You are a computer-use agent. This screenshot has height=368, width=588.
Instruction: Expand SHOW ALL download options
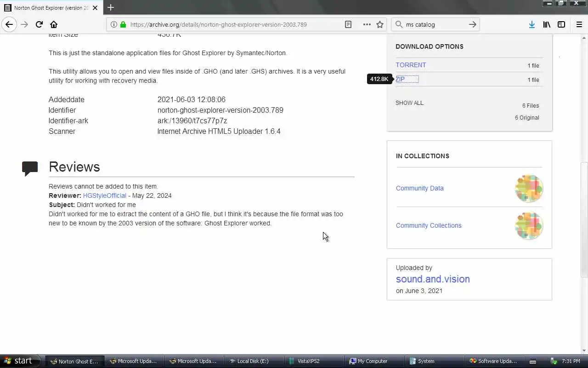click(409, 103)
